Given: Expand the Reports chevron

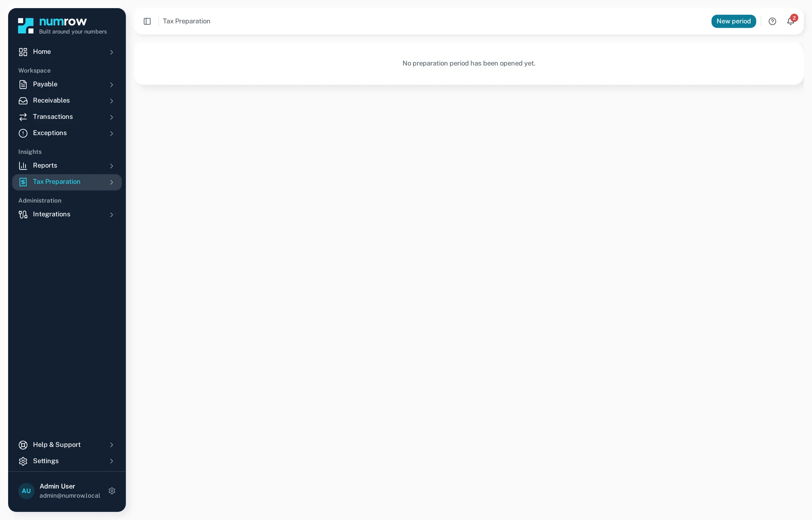Looking at the screenshot, I should coord(111,166).
